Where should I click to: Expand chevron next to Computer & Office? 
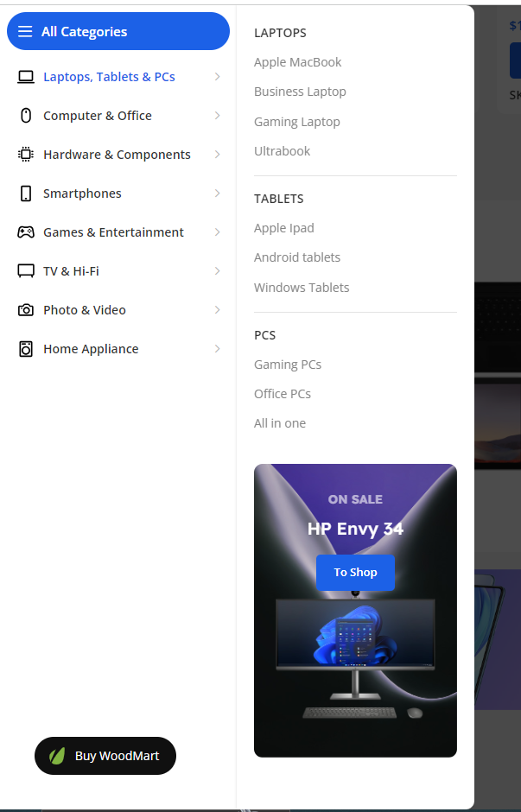pos(218,116)
